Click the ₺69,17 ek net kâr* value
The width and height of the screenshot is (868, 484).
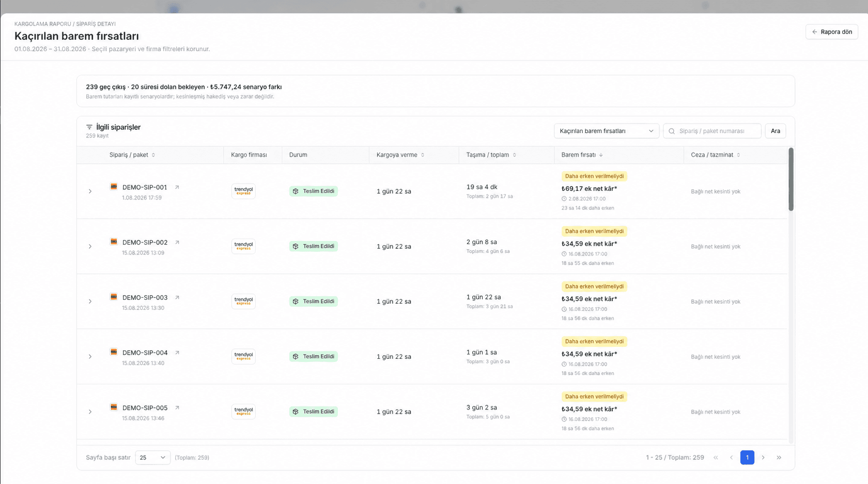click(590, 189)
